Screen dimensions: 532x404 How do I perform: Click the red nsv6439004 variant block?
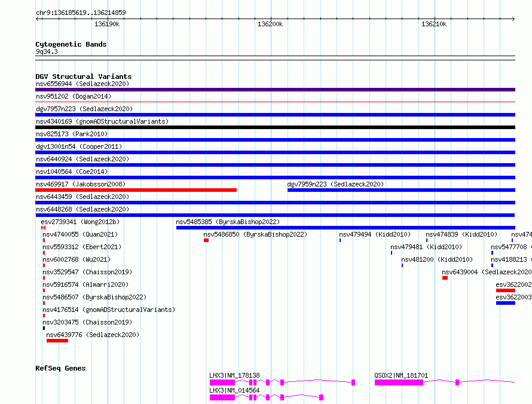[x=445, y=278]
